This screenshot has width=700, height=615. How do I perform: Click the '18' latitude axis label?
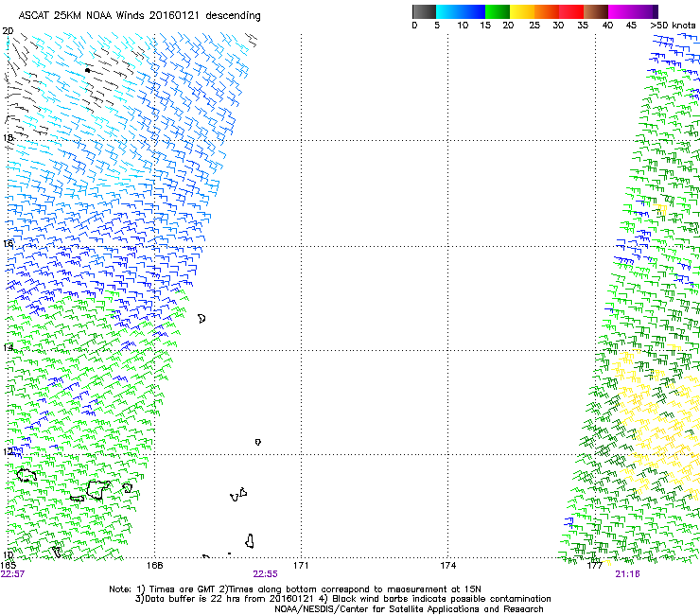coord(8,137)
